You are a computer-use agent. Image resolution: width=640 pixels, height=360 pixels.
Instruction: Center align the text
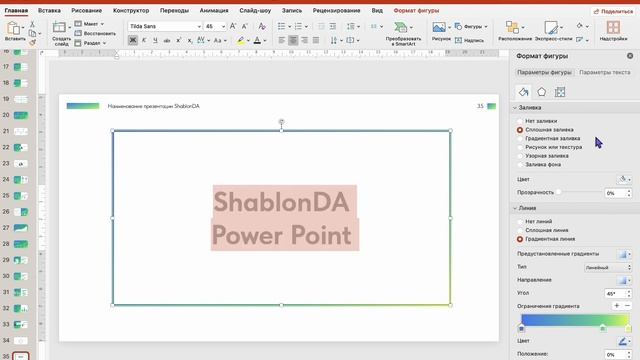[x=293, y=40]
